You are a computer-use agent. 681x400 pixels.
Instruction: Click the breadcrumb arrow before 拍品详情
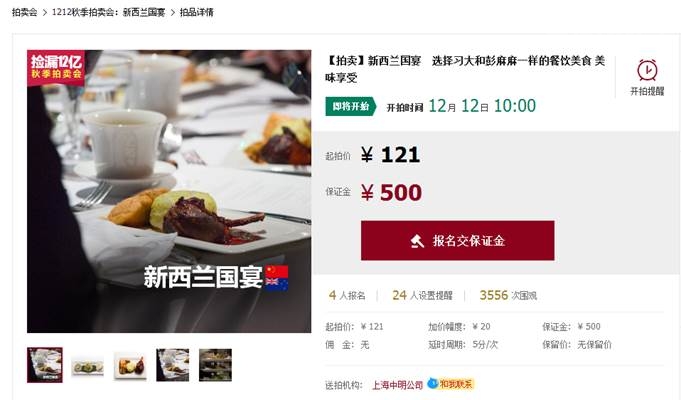(x=172, y=13)
